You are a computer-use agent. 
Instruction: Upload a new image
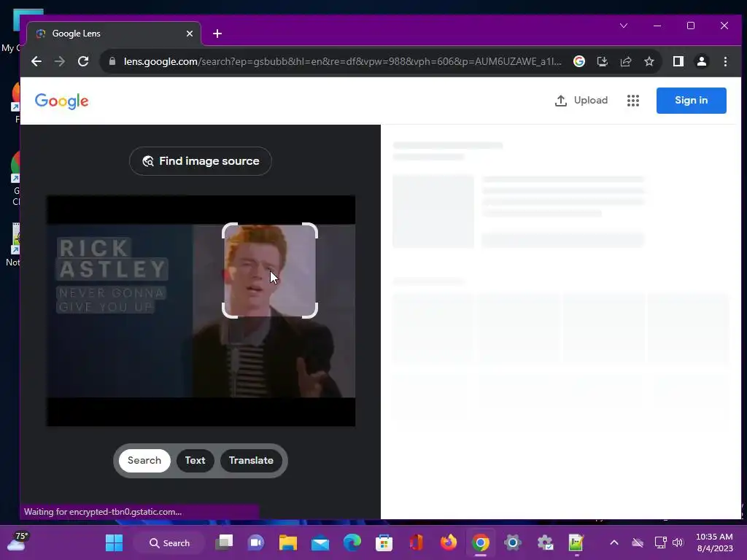click(581, 101)
